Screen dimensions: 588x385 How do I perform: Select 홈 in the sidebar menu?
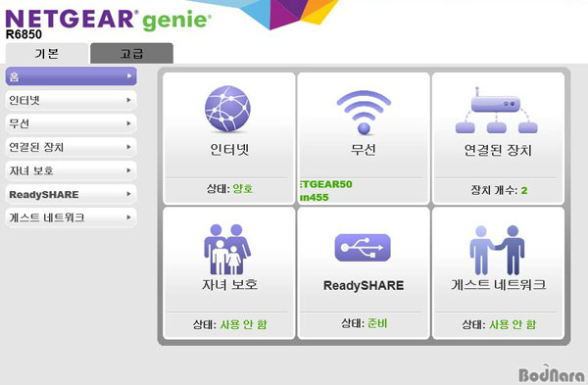click(x=71, y=76)
